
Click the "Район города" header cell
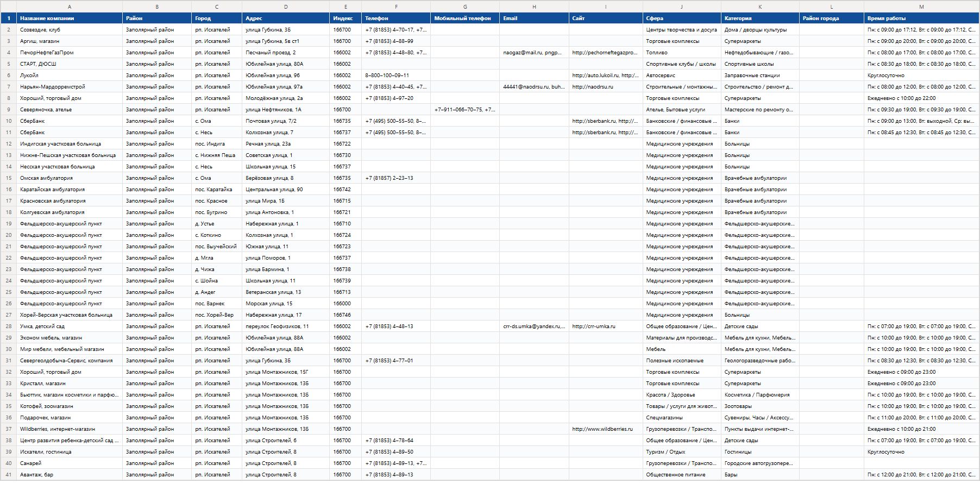coord(832,18)
